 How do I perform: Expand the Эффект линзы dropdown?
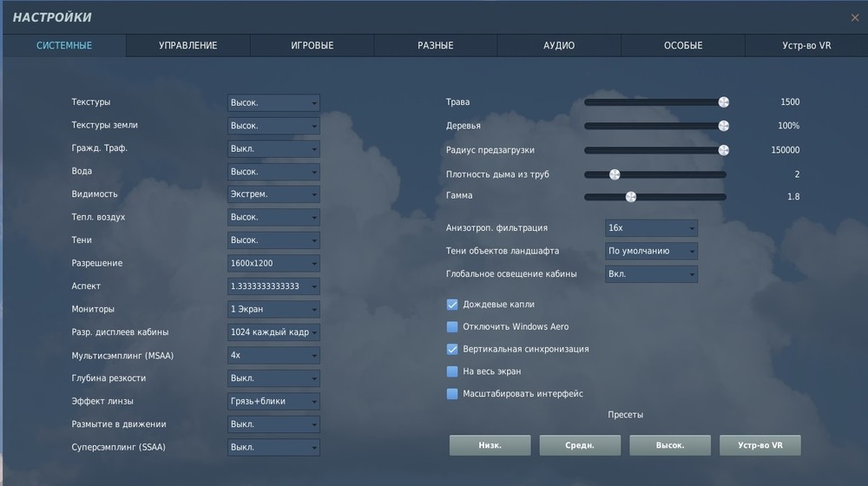point(273,401)
